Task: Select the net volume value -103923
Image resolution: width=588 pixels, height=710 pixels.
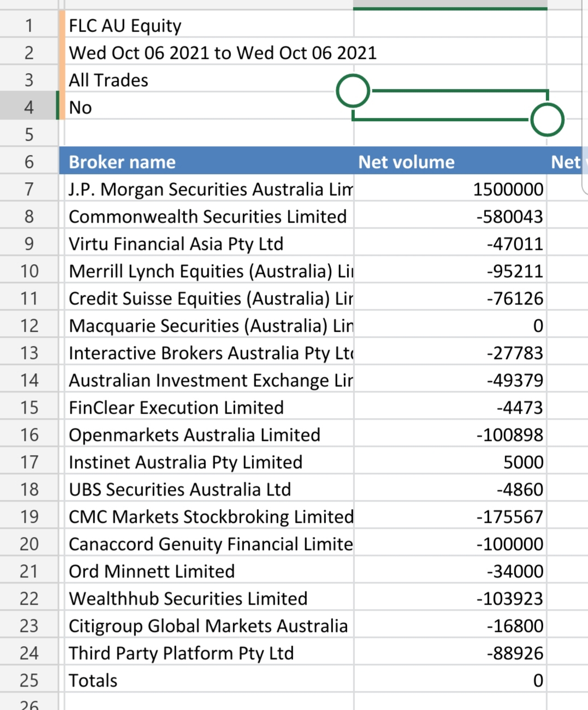Action: [x=450, y=598]
